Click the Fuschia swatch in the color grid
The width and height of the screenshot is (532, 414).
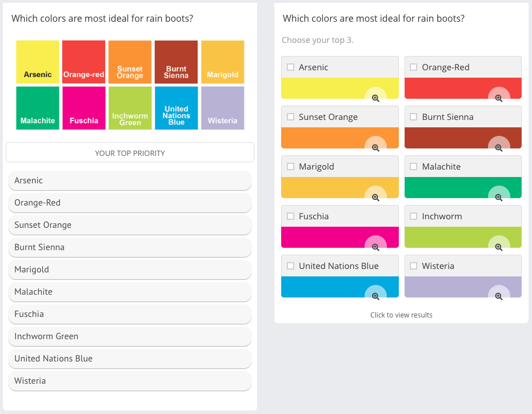[x=84, y=108]
